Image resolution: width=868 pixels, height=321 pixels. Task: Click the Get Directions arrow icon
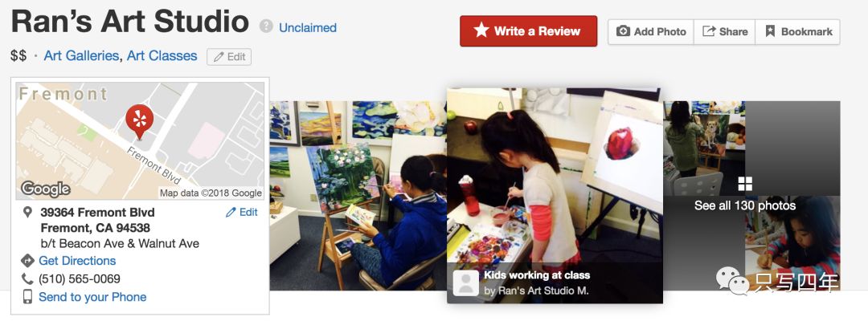(27, 261)
